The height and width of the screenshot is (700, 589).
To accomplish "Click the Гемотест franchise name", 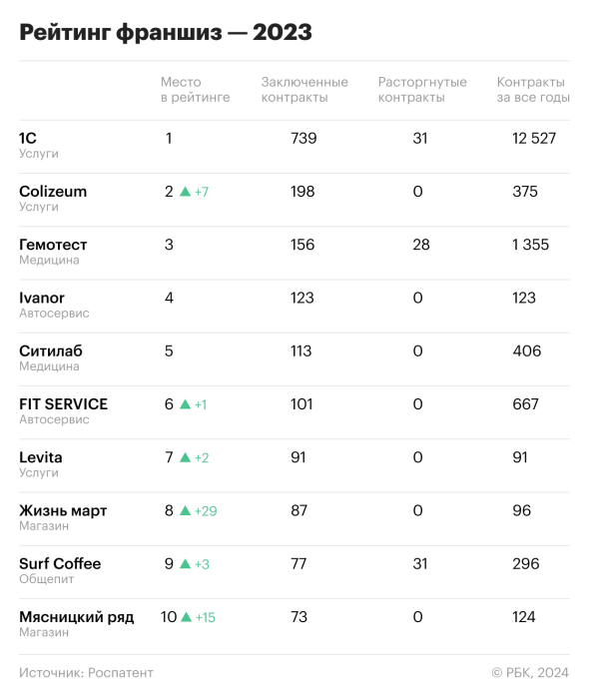I will tap(53, 245).
